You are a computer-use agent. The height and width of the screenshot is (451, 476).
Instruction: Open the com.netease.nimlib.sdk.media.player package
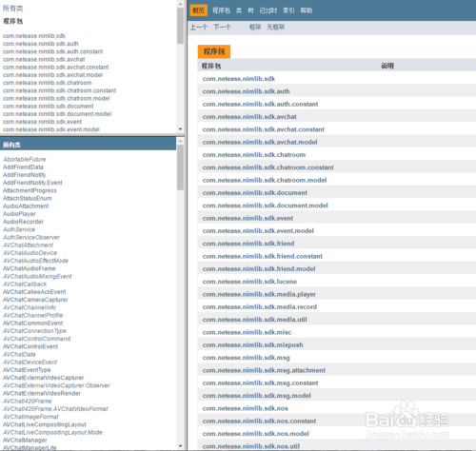[259, 294]
